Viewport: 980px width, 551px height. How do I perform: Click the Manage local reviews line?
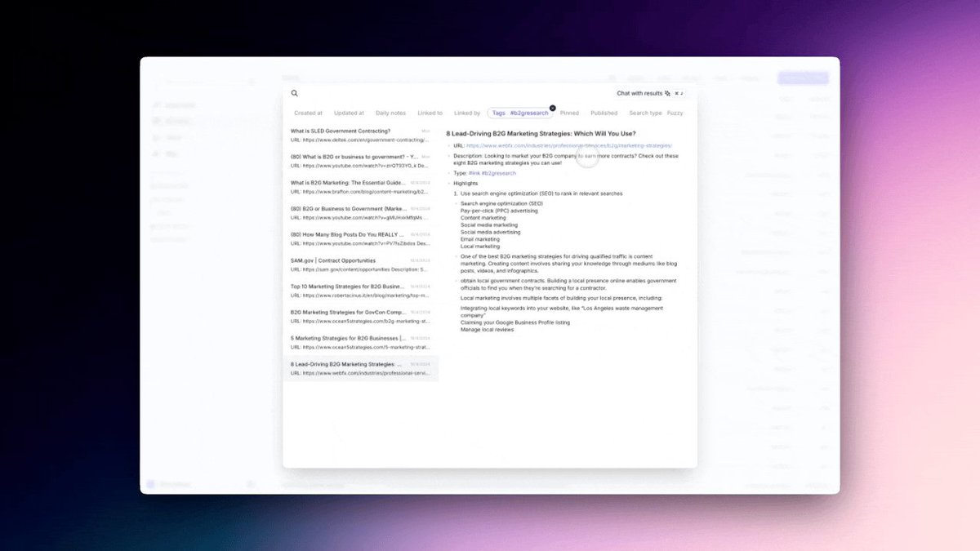click(x=488, y=330)
